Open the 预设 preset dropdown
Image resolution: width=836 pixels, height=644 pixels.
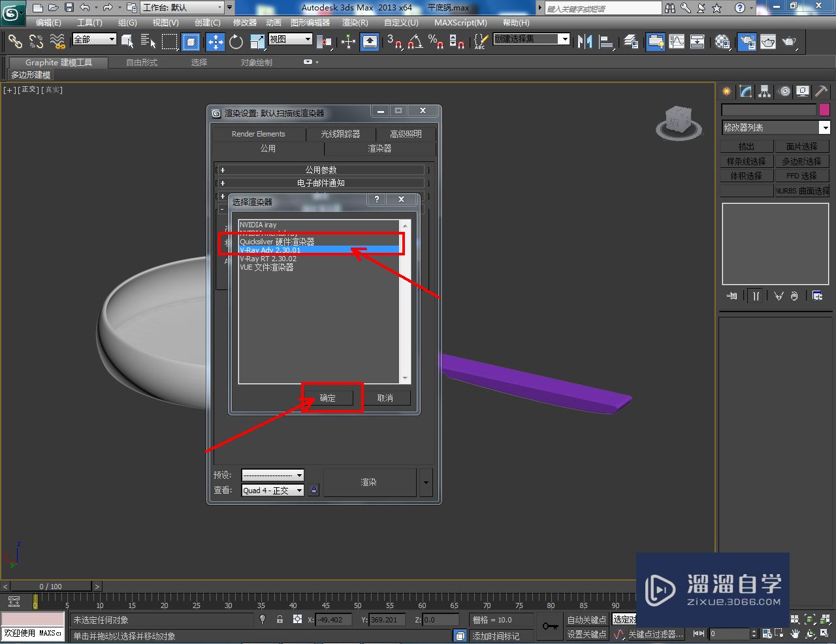pos(272,475)
